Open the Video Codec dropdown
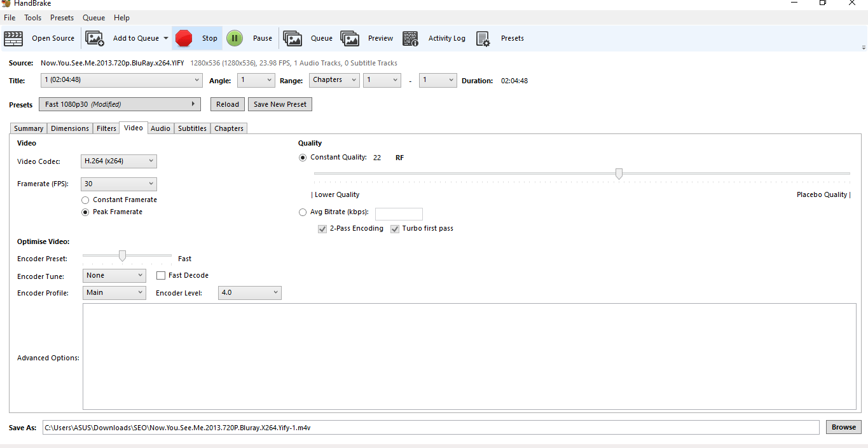 coord(118,161)
